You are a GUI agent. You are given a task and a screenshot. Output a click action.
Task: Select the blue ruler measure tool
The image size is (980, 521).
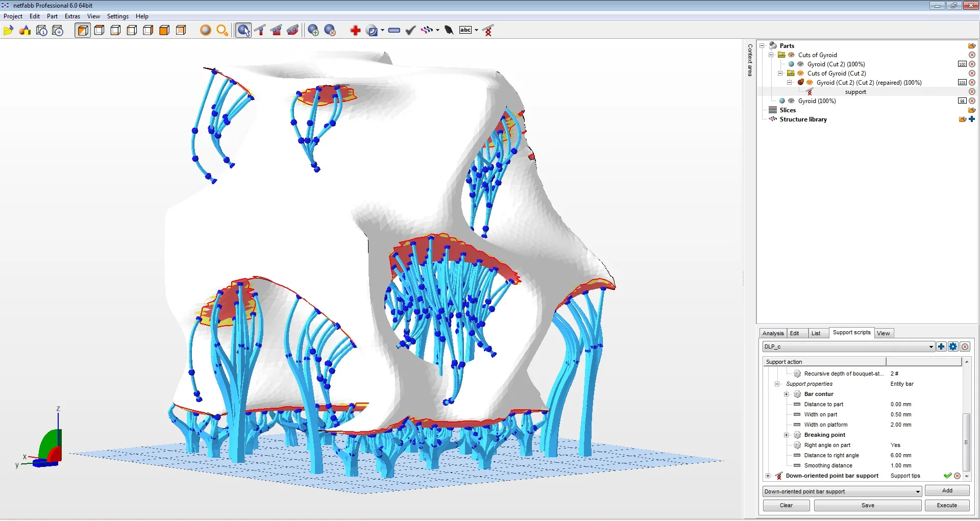click(394, 31)
